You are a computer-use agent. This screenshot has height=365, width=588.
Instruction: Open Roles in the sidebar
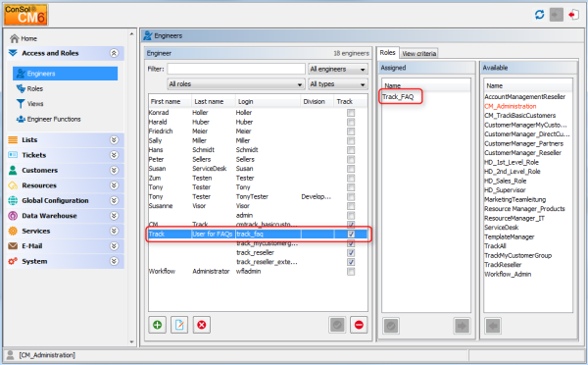(x=29, y=88)
